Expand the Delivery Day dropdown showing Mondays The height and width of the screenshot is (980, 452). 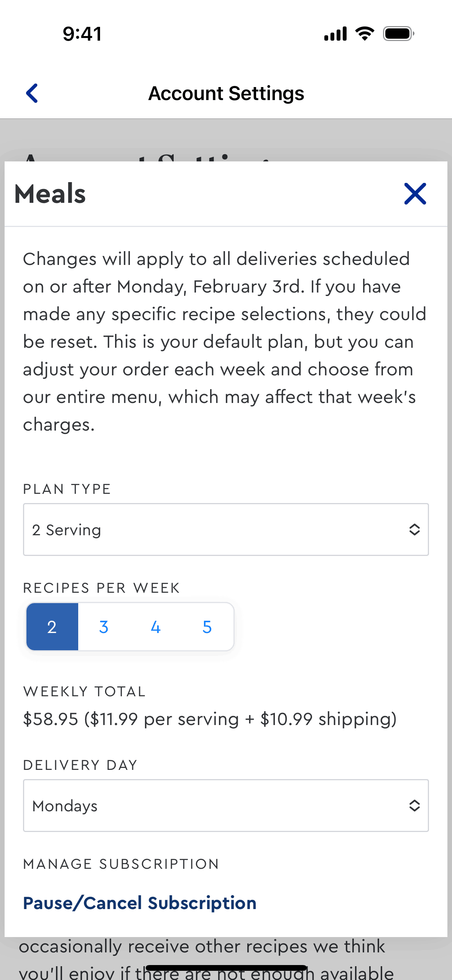coord(215,806)
